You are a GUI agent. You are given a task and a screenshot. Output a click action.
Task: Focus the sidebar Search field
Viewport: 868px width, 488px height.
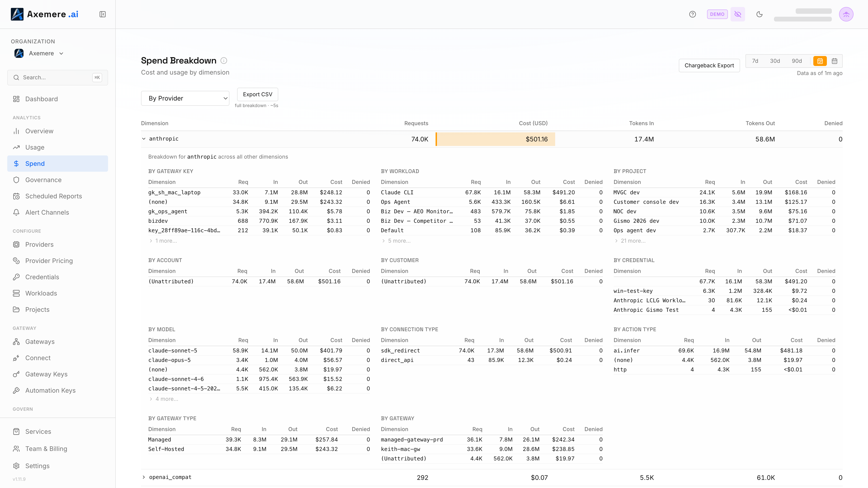tap(57, 77)
